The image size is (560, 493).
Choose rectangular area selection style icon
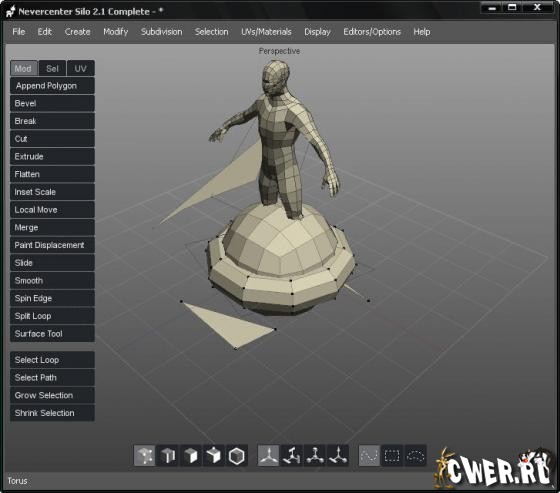click(392, 455)
